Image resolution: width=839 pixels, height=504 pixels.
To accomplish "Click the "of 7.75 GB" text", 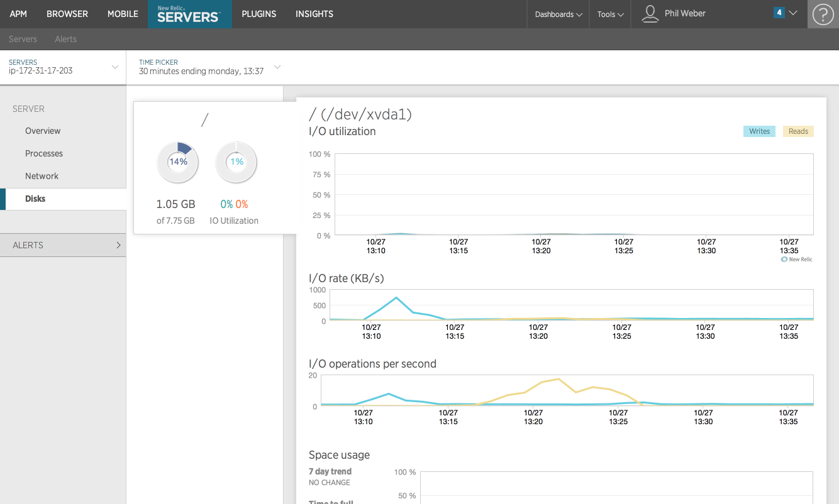I will coord(175,221).
